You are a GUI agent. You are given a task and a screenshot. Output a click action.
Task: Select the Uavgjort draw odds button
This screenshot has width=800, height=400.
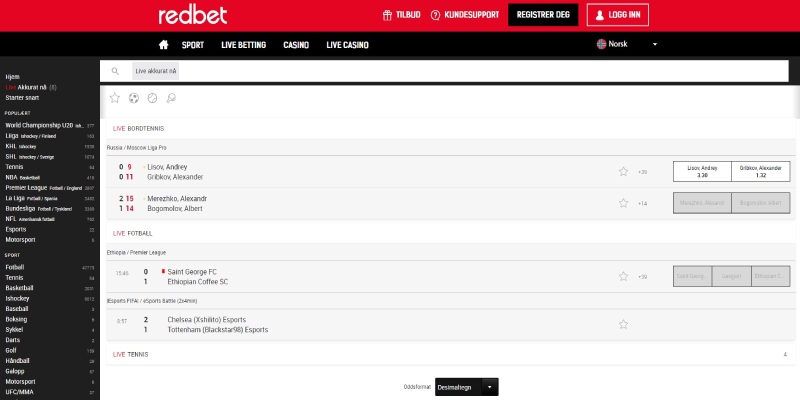[732, 276]
